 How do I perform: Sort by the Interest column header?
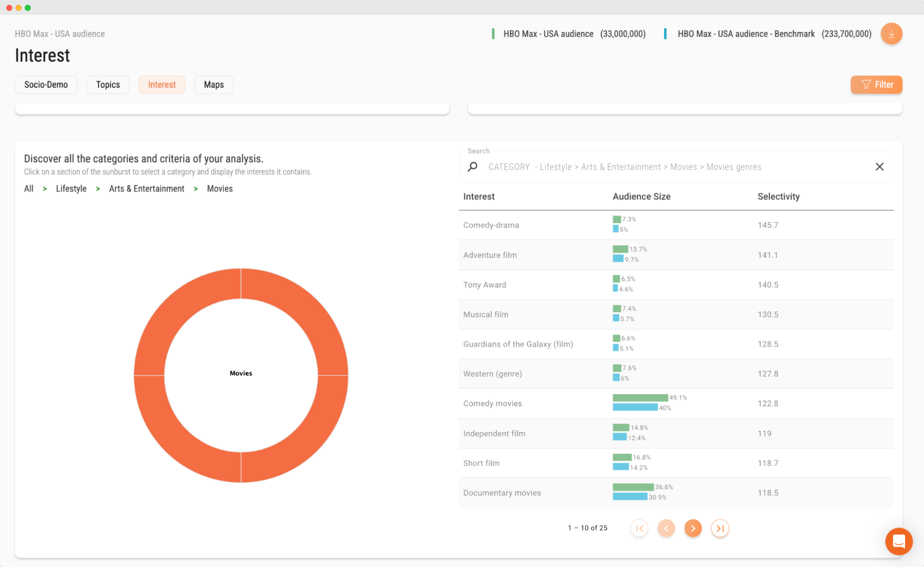click(479, 196)
